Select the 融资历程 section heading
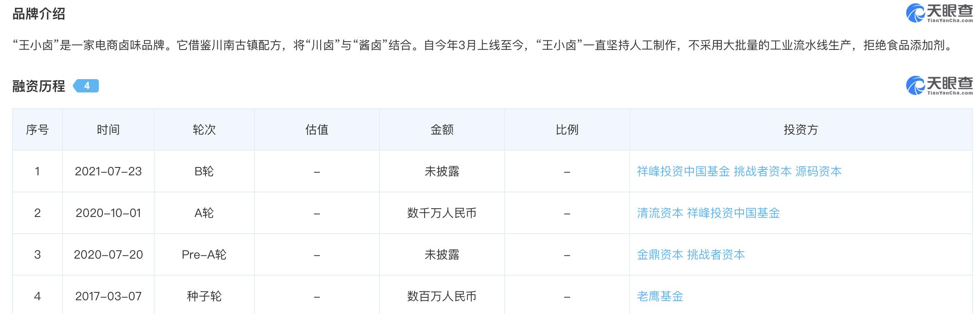980x314 pixels. [x=39, y=86]
